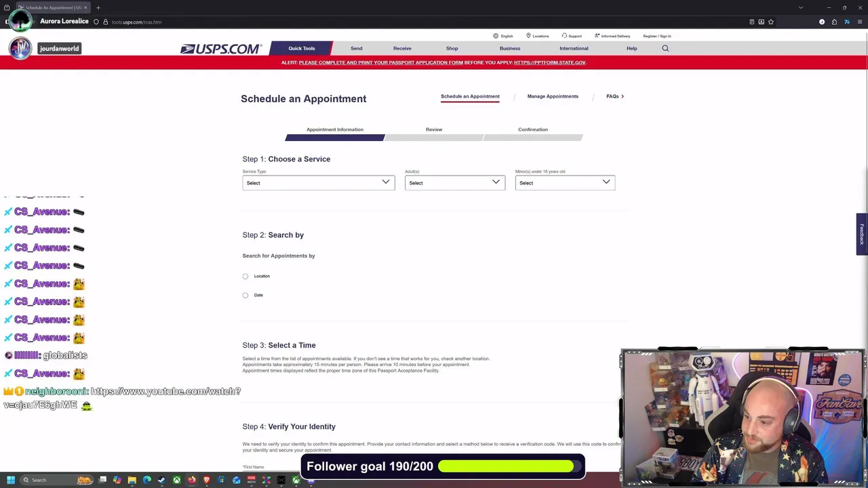The image size is (868, 488).
Task: Open the Shop menu
Action: tap(452, 48)
